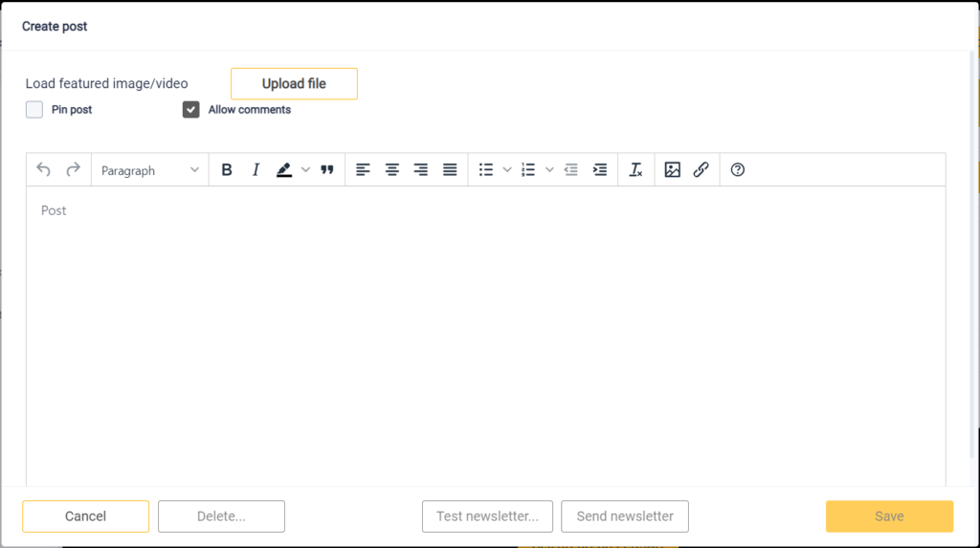The image size is (980, 548).
Task: Expand numbered list style options
Action: pos(549,169)
